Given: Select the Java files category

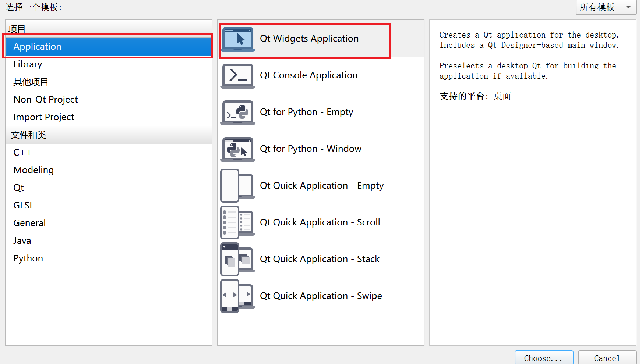Looking at the screenshot, I should pos(109,241).
